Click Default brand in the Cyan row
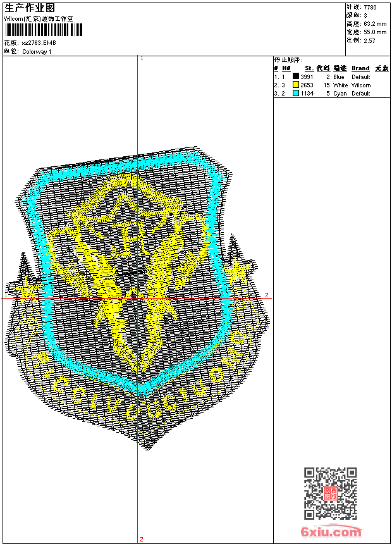Screen dimensions: 392x544 click(x=361, y=94)
